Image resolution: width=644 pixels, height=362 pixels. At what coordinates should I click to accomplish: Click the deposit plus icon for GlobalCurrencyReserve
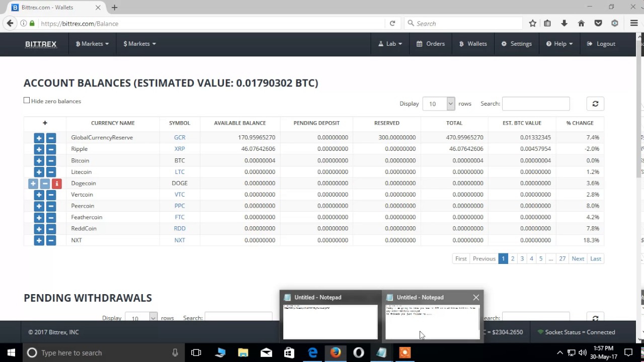[x=39, y=137]
